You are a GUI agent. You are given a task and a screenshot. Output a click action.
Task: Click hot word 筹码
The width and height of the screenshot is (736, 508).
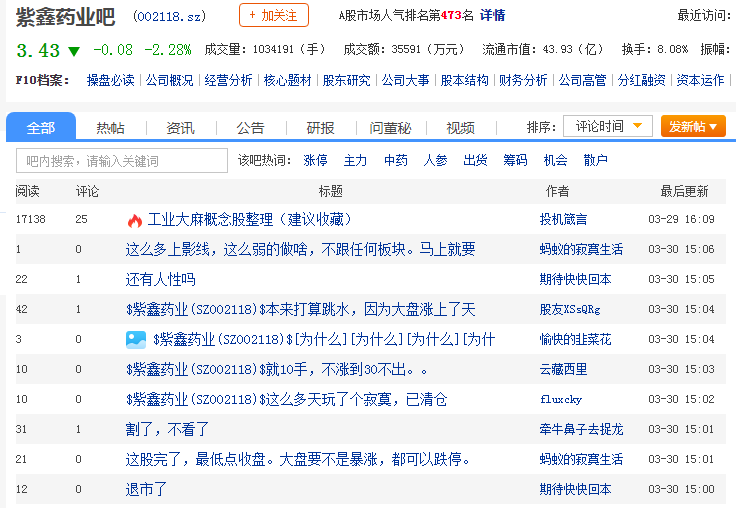coord(515,161)
